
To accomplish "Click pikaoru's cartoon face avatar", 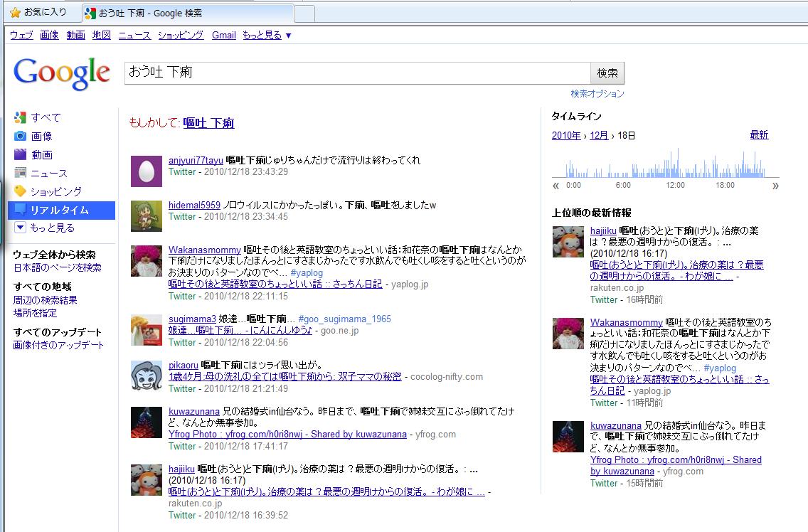I will coord(147,376).
